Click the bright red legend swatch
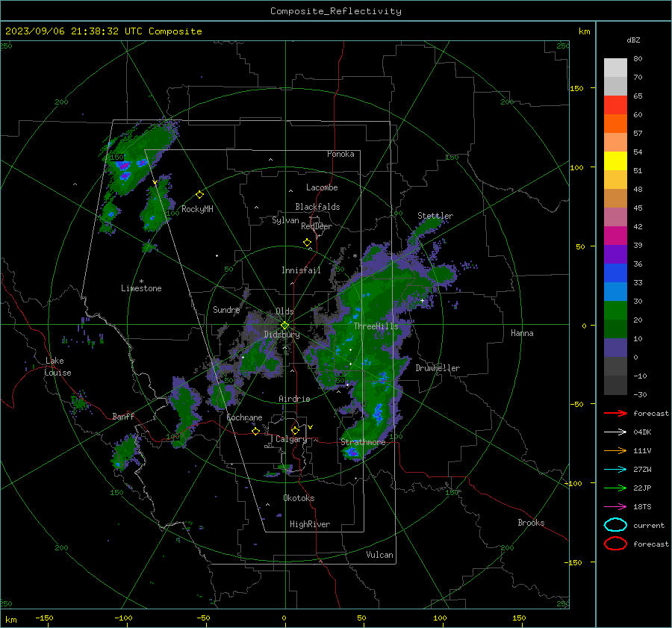The width and height of the screenshot is (672, 628). pyautogui.click(x=615, y=105)
